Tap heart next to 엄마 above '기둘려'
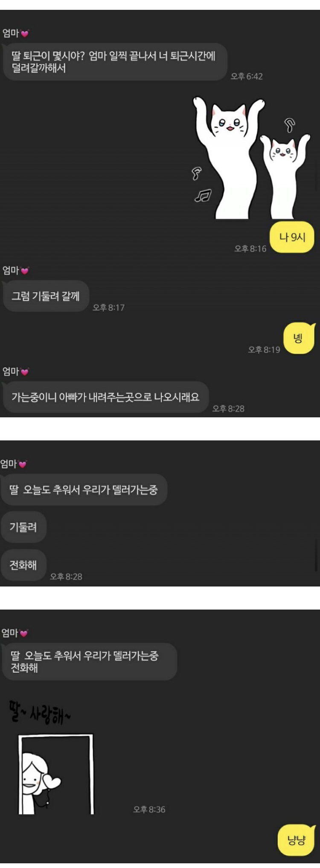 click(x=23, y=464)
